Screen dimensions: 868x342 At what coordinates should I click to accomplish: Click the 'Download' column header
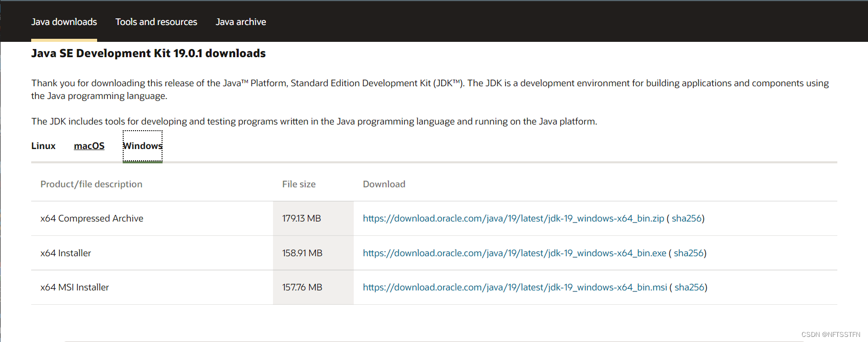(x=384, y=184)
